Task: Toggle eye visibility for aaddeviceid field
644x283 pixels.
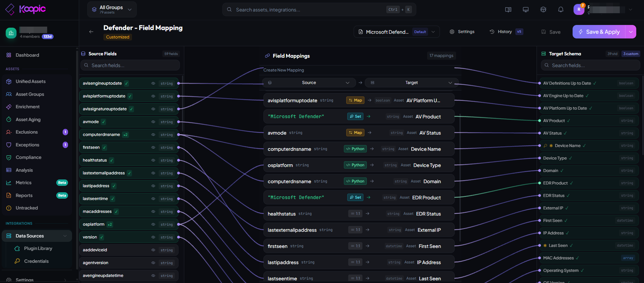Action: pyautogui.click(x=153, y=250)
